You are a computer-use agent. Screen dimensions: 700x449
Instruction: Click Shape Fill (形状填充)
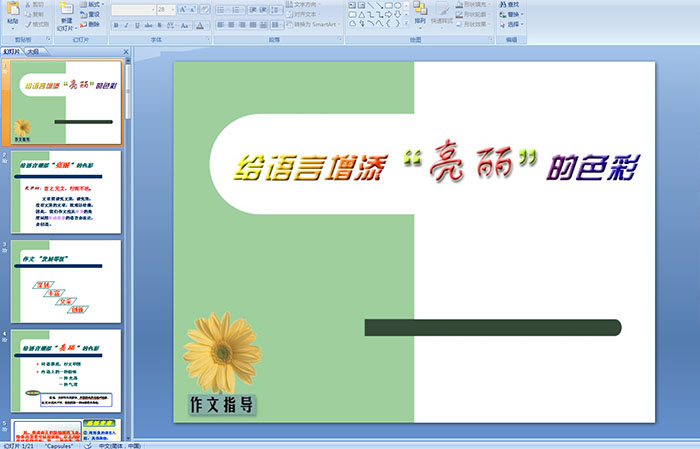coord(473,4)
